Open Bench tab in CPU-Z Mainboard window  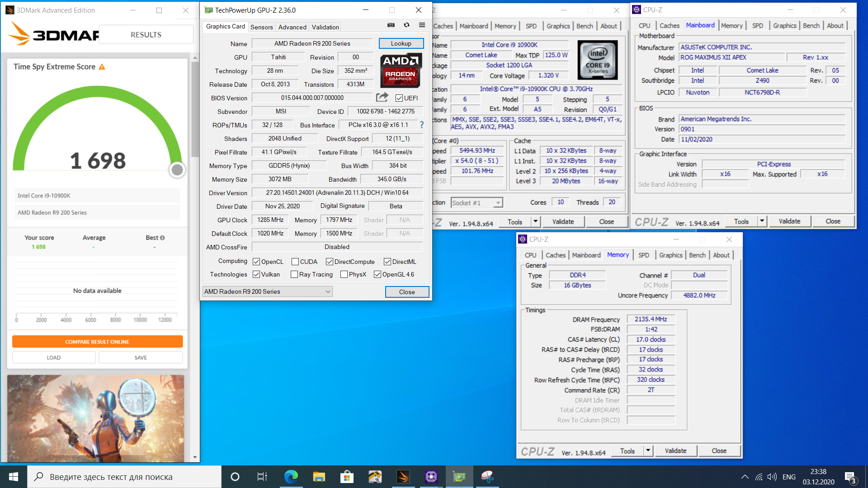point(811,26)
